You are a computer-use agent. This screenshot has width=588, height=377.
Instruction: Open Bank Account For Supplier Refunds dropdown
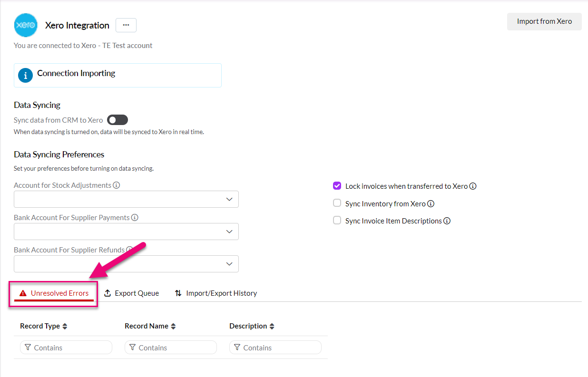tap(126, 264)
